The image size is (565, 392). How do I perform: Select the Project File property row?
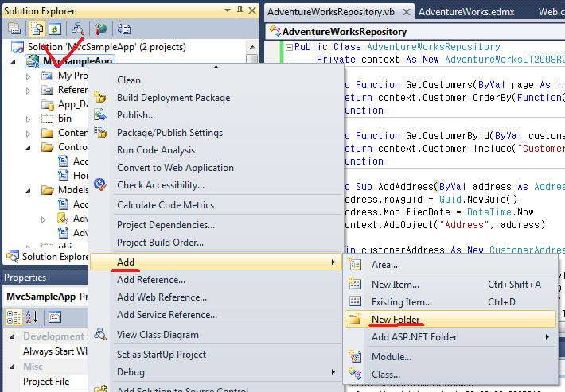click(x=46, y=381)
